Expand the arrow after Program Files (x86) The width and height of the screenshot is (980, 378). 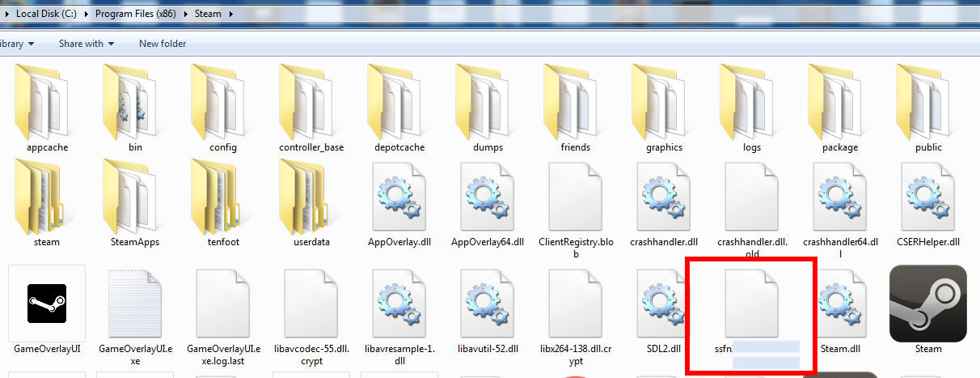pyautogui.click(x=187, y=14)
